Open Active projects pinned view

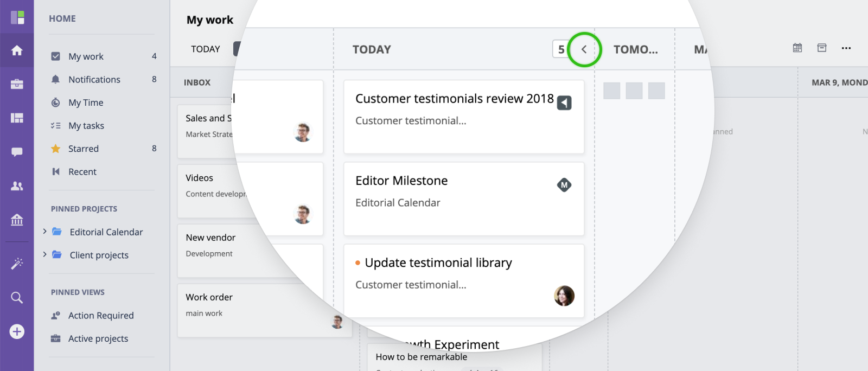pos(98,338)
